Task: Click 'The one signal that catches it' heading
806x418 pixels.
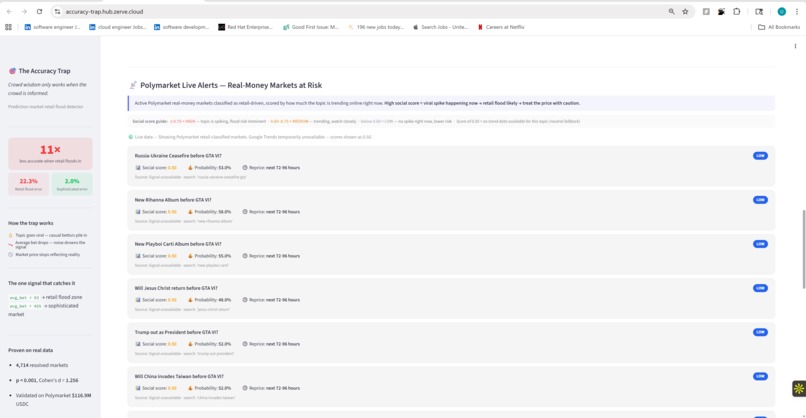Action: tap(42, 283)
